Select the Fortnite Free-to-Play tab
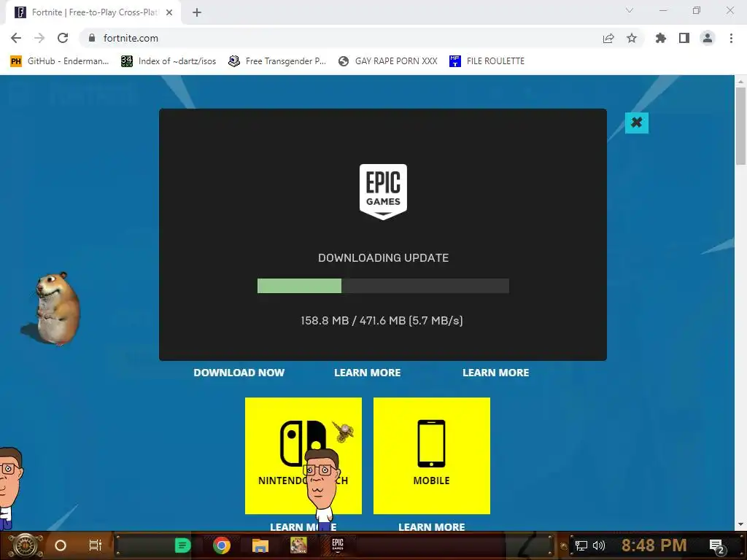The width and height of the screenshot is (747, 560). coord(94,12)
